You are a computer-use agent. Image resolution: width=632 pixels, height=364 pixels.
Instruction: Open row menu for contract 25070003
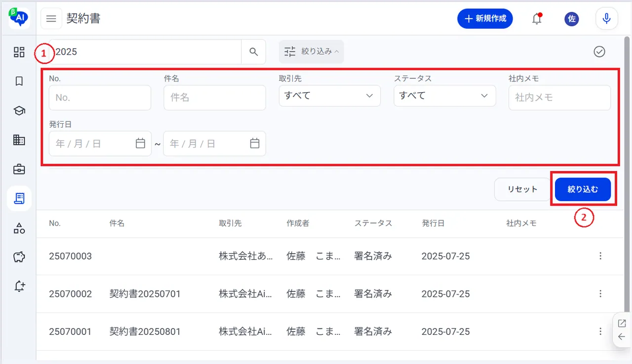[x=600, y=256]
